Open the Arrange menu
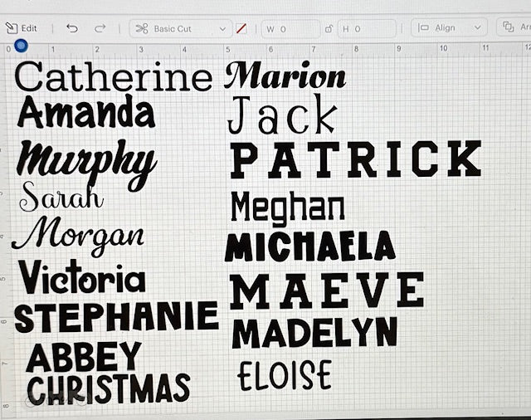Screen dimensions: 531x420 point(514,28)
